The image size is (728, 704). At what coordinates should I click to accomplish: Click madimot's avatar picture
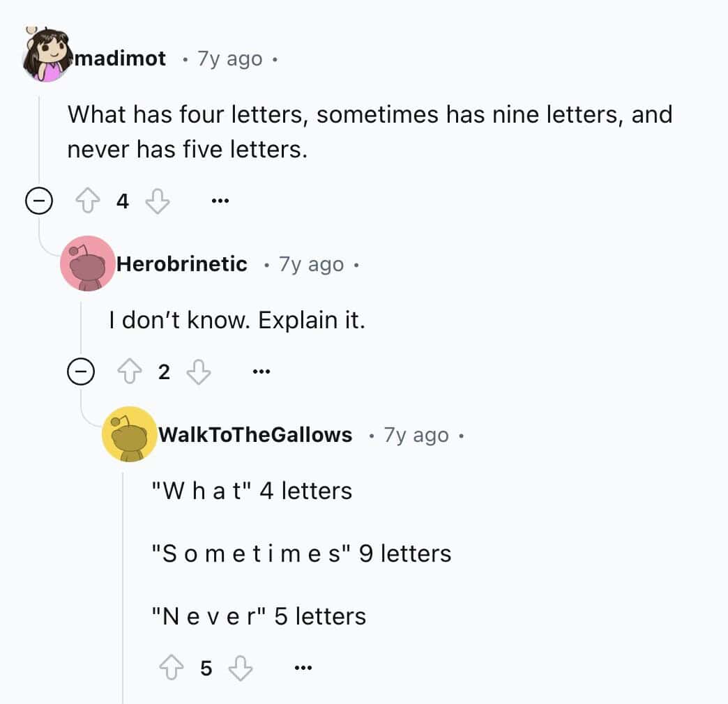point(46,56)
